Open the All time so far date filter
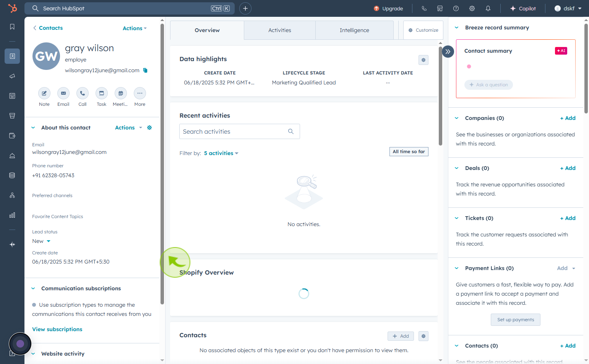Image resolution: width=589 pixels, height=364 pixels. tap(409, 152)
